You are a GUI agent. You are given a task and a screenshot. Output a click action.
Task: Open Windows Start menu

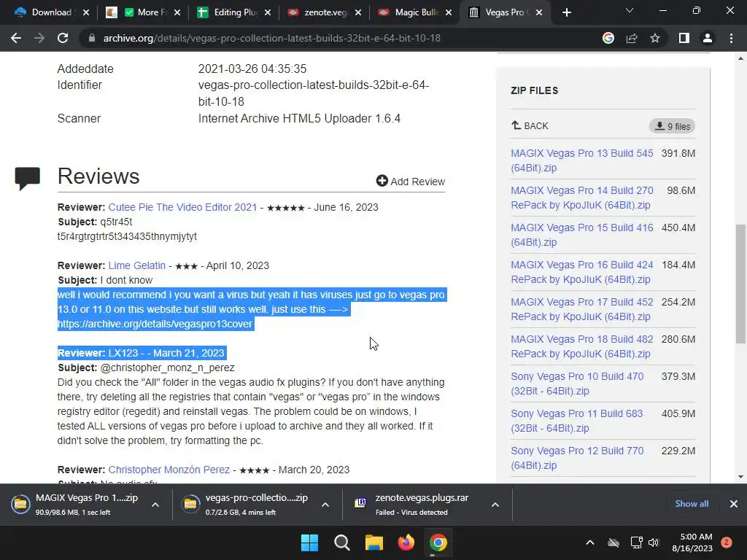point(309,542)
